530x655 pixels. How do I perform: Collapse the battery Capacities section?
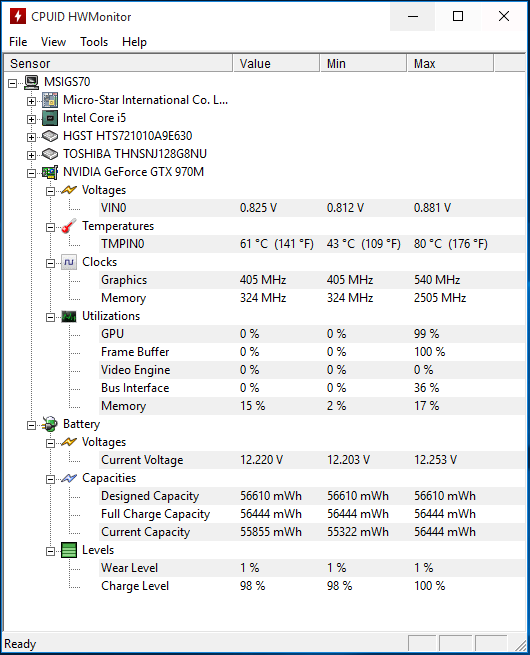pos(50,480)
